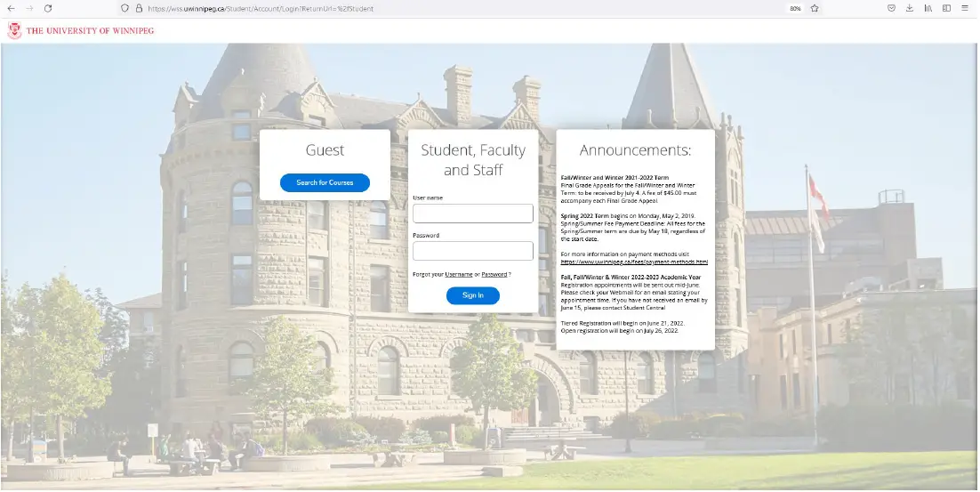Click the University of Winnipeg crest logo
Screen dimensions: 980x492
13,30
